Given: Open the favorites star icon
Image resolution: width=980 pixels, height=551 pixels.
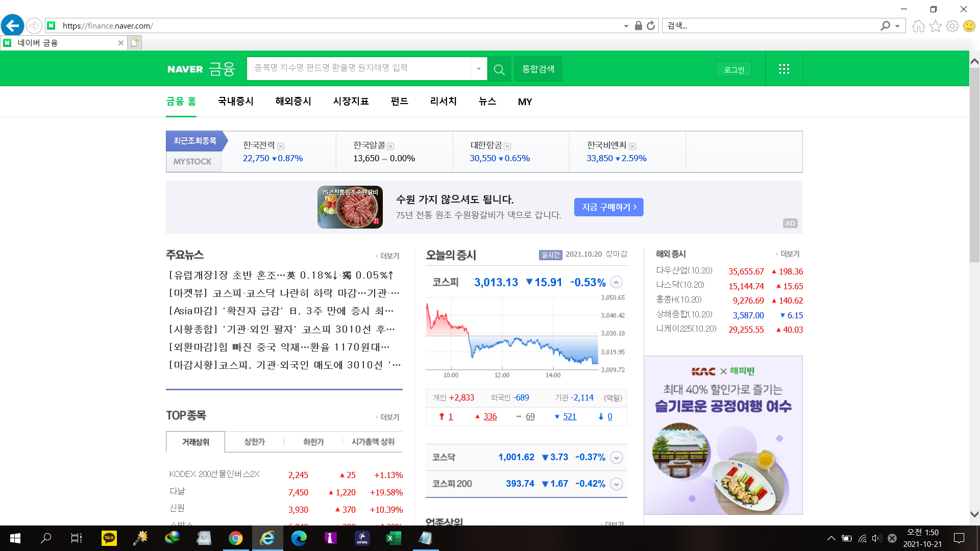Looking at the screenshot, I should point(935,26).
